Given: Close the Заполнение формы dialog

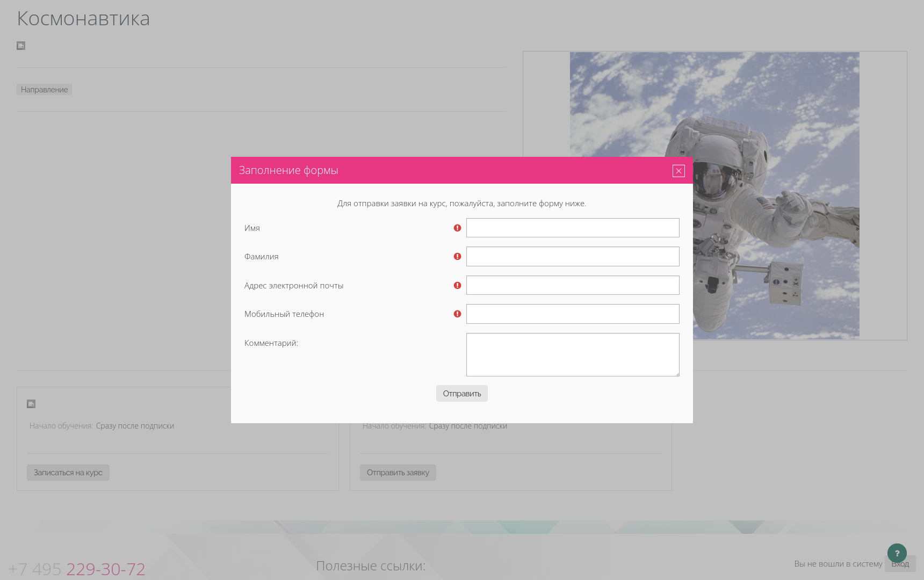Looking at the screenshot, I should coord(678,171).
